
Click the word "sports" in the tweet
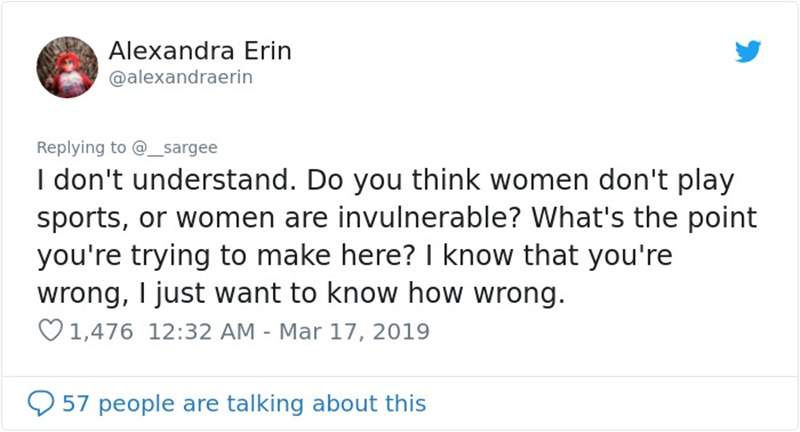pos(75,219)
